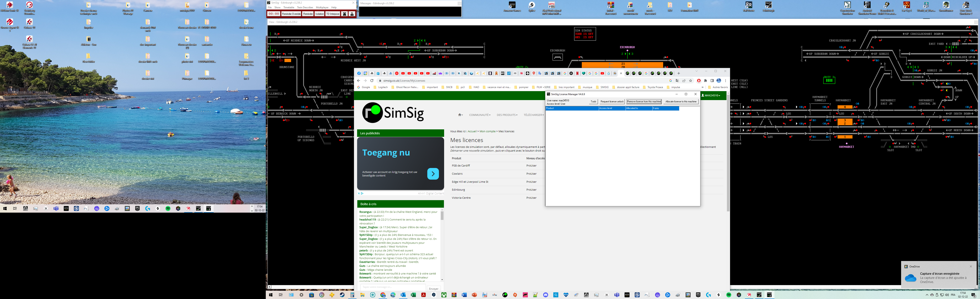Open a new Chrome tab with plus
This screenshot has height=299, width=980.
[x=679, y=74]
